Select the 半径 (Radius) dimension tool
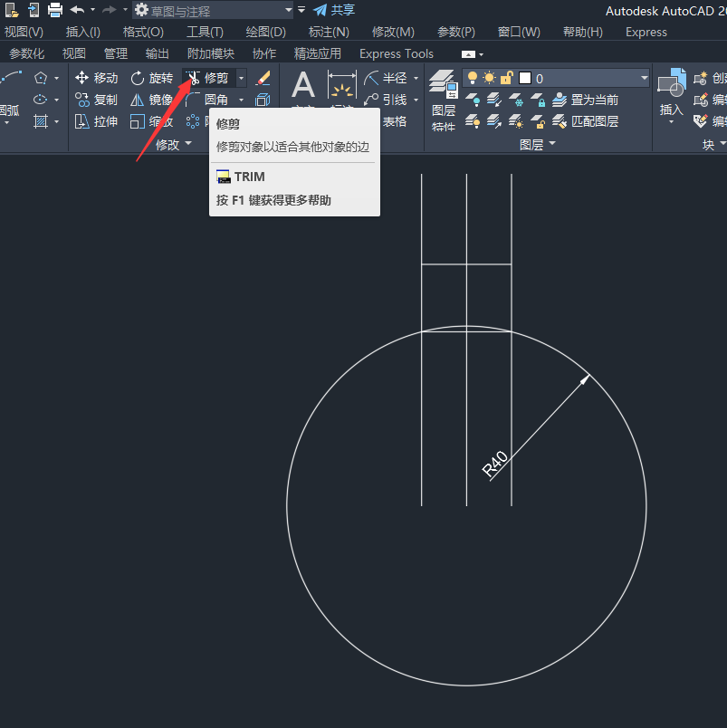This screenshot has height=728, width=727. click(386, 78)
